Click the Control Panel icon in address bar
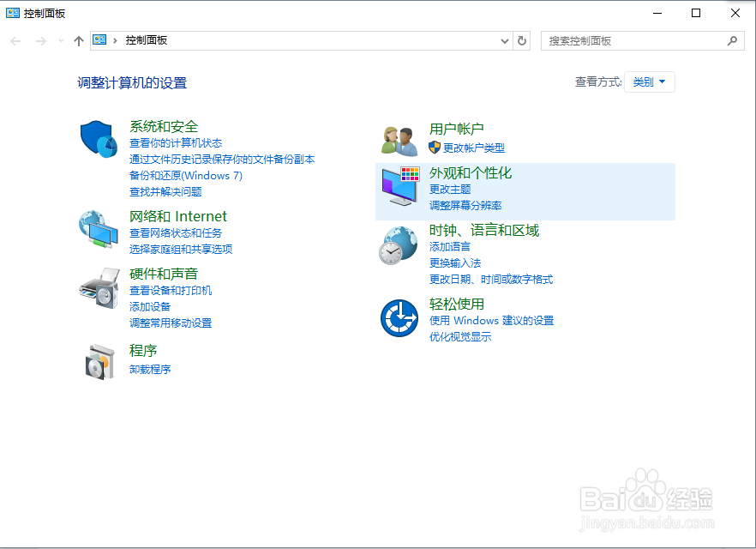This screenshot has width=756, height=549. click(x=99, y=40)
